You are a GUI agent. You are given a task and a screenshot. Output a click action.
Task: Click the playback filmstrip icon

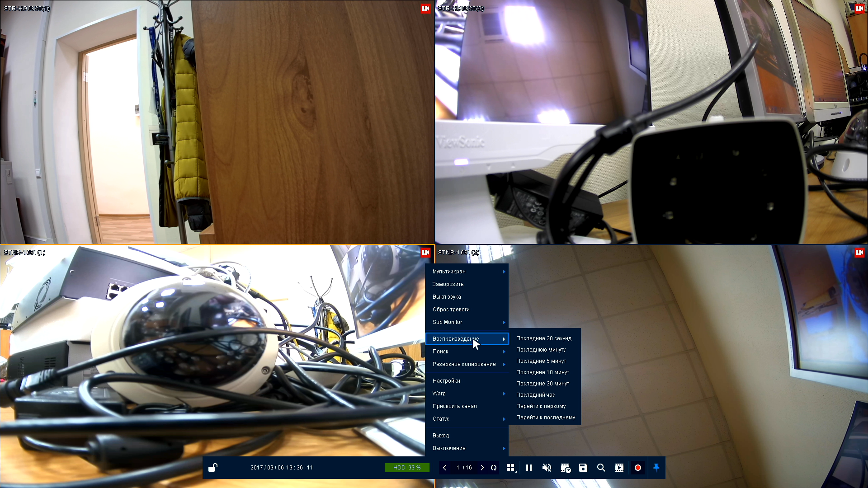[619, 468]
